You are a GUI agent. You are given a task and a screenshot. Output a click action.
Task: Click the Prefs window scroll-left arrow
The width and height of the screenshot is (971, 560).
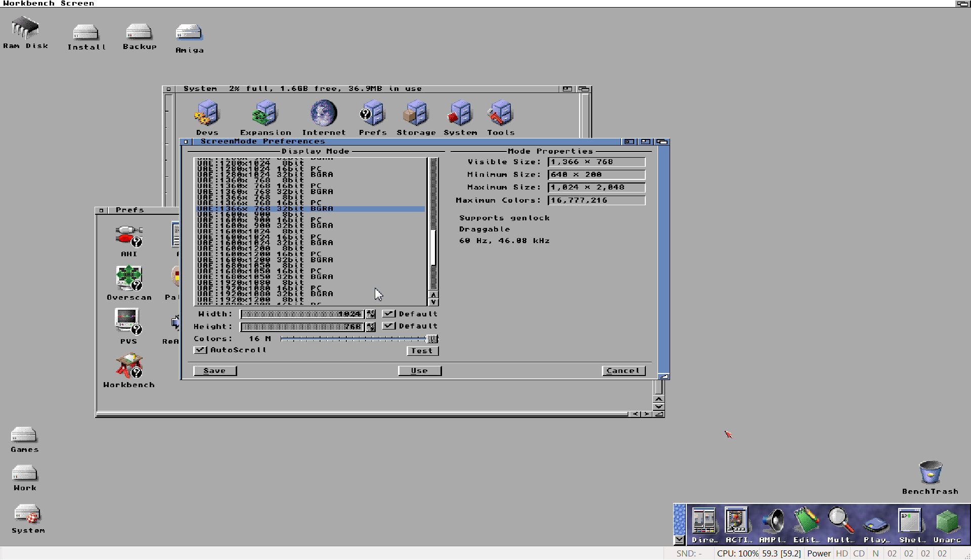[x=636, y=414]
